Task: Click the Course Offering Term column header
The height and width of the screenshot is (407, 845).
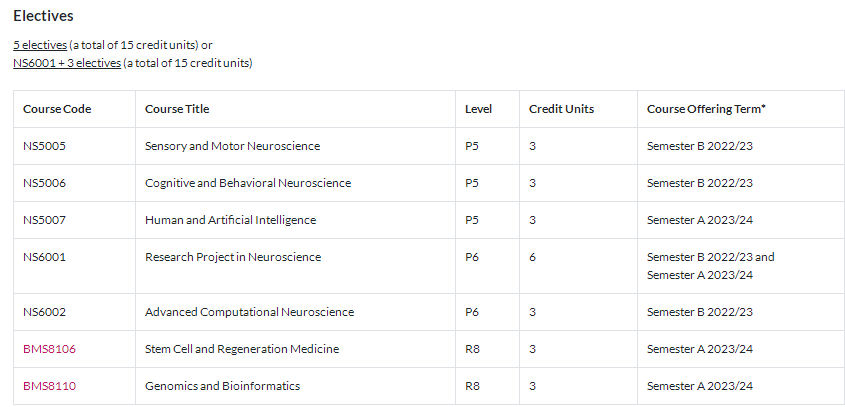Action: (706, 109)
